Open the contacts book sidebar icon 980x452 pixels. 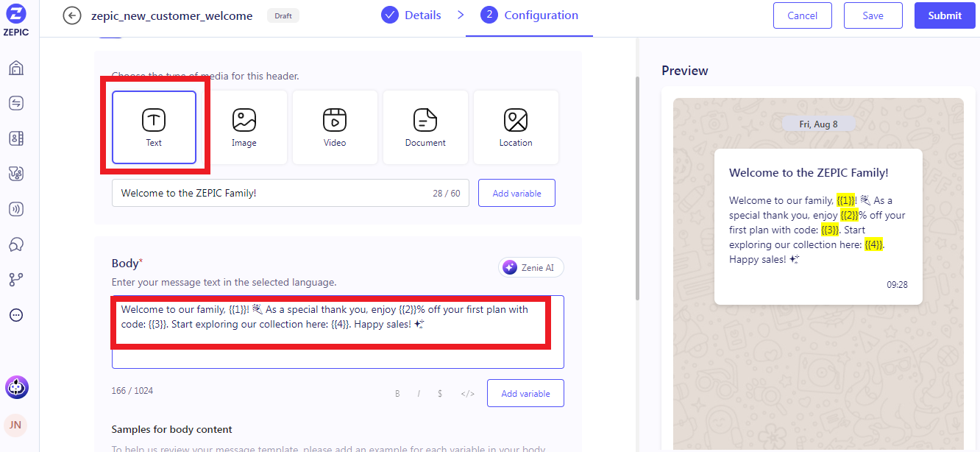[x=16, y=138]
